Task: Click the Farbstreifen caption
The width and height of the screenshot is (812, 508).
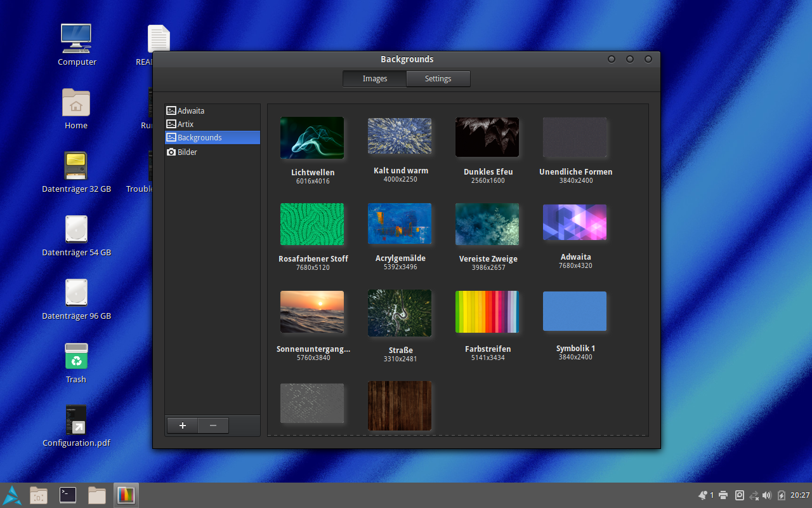Action: 488,349
